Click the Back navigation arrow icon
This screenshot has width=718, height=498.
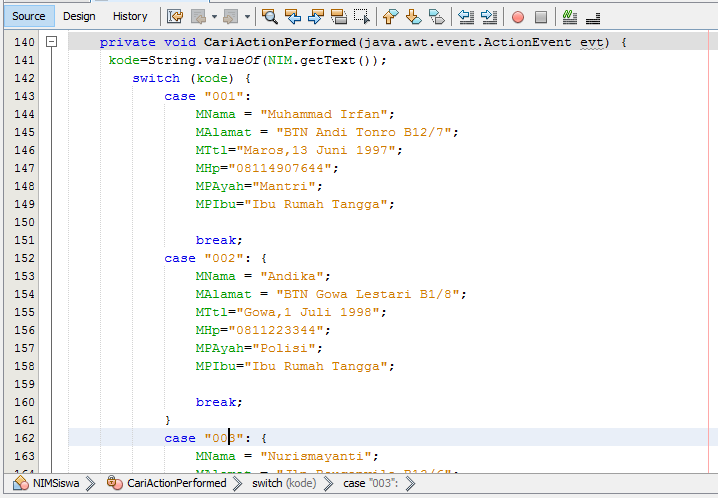(x=199, y=17)
